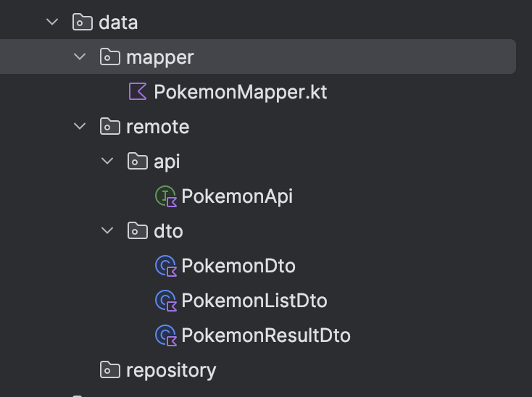
Task: Click the class icon beside PokemonResultDto
Action: 166,335
